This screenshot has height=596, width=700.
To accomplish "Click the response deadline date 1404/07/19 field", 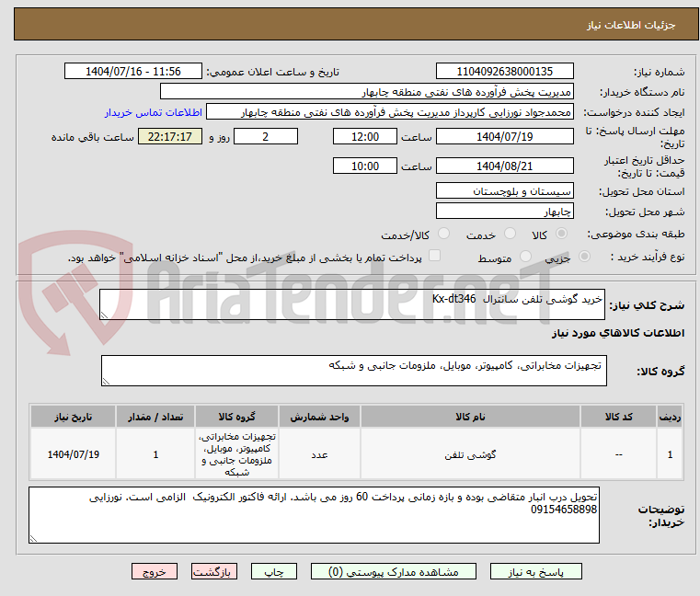I will pyautogui.click(x=504, y=137).
